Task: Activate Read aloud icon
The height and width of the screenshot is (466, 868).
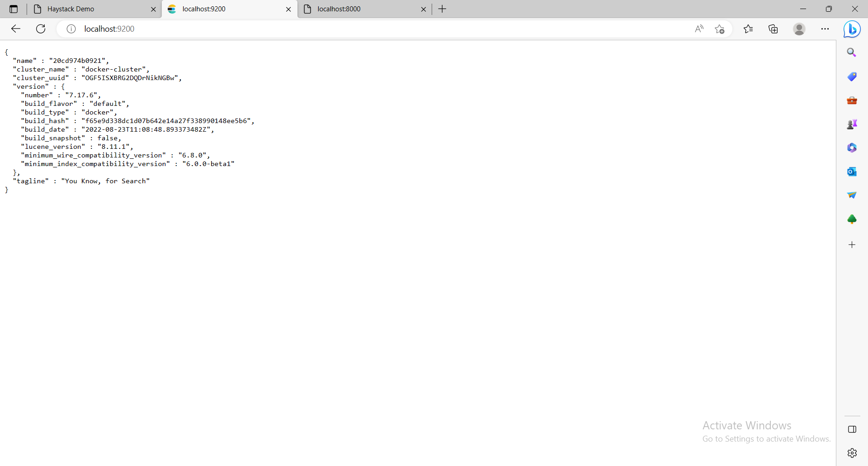Action: (x=699, y=29)
